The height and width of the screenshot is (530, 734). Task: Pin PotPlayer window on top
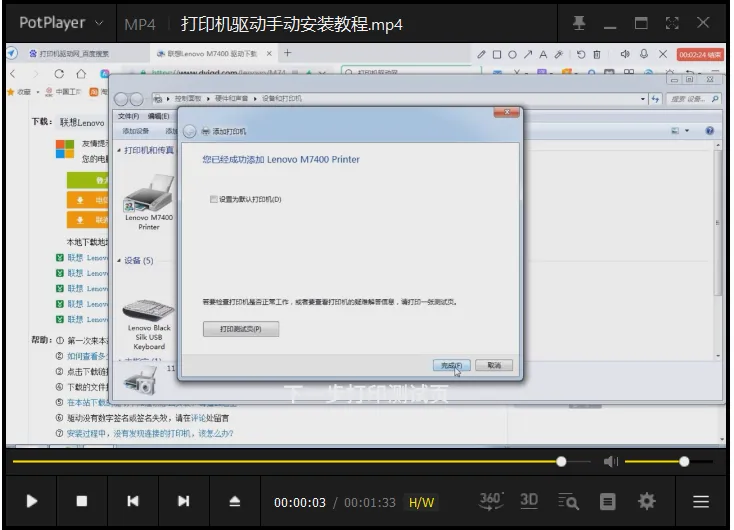pos(580,22)
